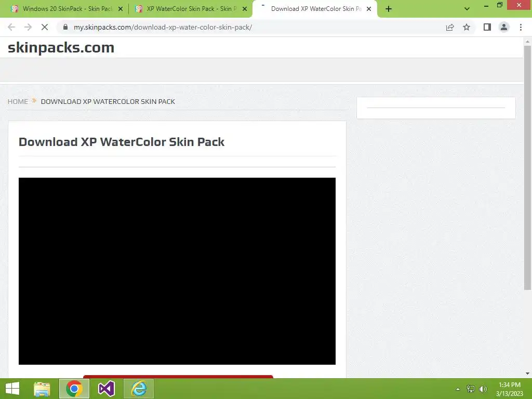This screenshot has height=399, width=532.
Task: Select the Download XP WaterColor tab
Action: coord(315,9)
